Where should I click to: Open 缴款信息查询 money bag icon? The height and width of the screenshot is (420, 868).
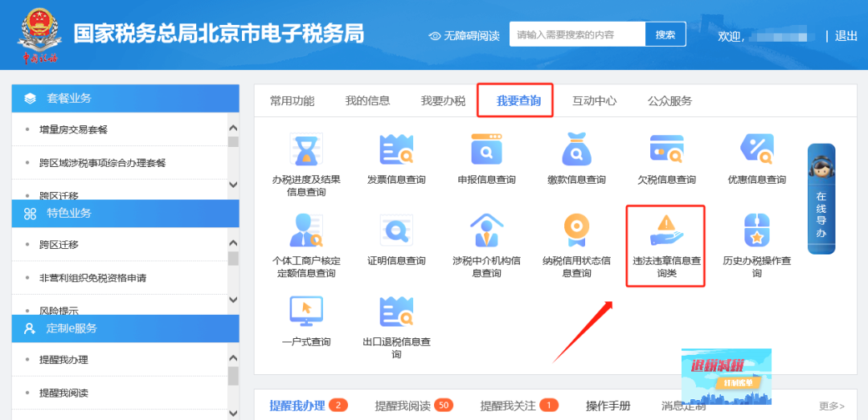(576, 149)
